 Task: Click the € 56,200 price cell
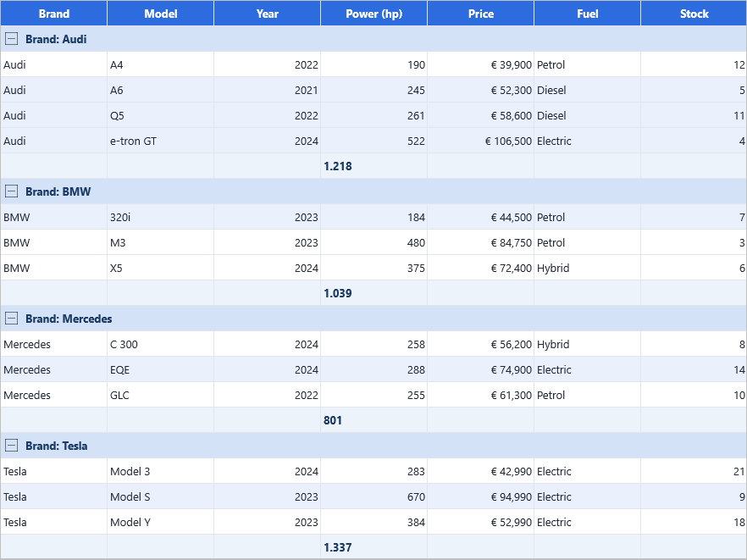click(x=481, y=344)
